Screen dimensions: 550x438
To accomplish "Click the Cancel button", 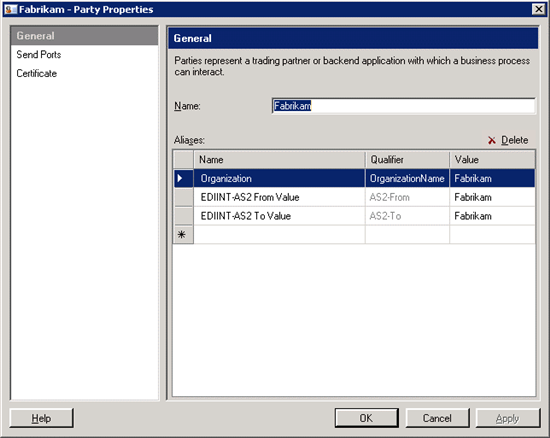I will (x=437, y=418).
